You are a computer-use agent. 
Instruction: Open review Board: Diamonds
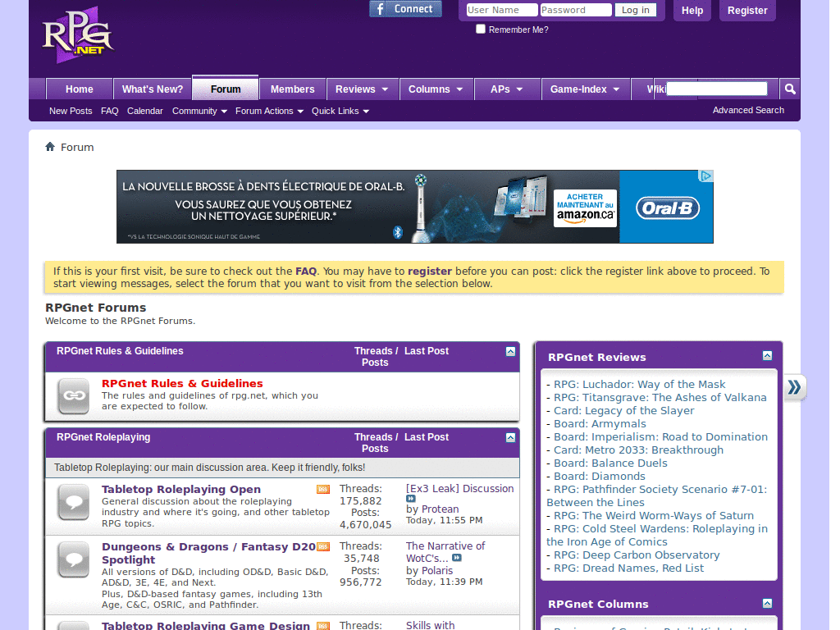599,477
